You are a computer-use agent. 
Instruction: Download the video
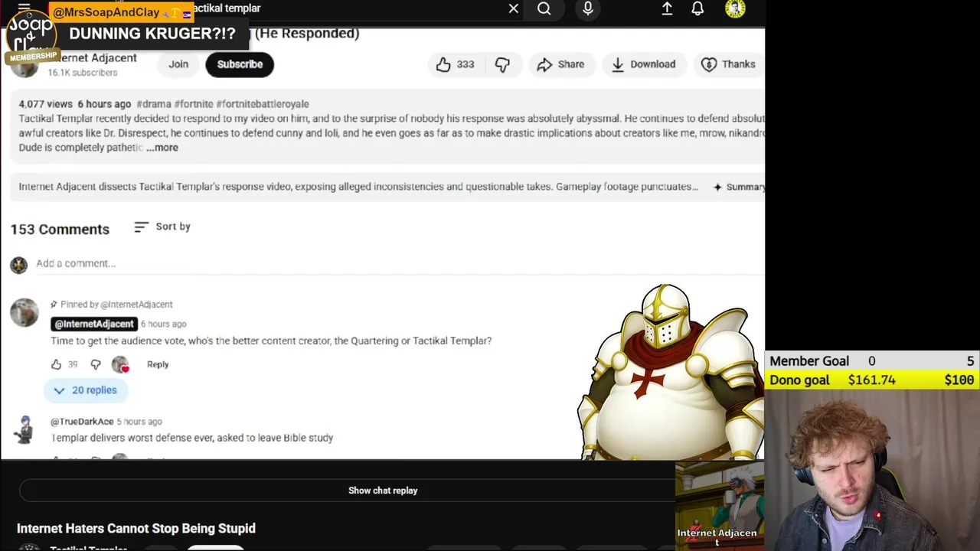pos(643,64)
